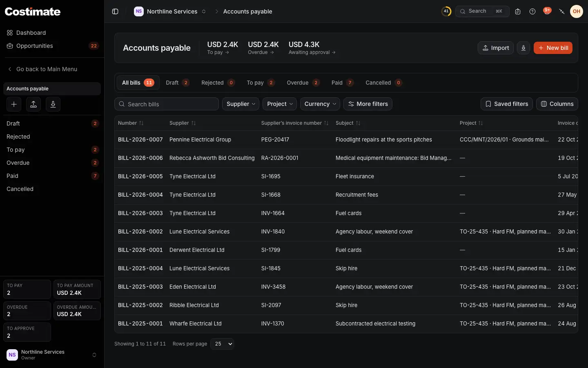The image size is (588, 368).
Task: Click the progress ring showing 41
Action: pos(446,11)
